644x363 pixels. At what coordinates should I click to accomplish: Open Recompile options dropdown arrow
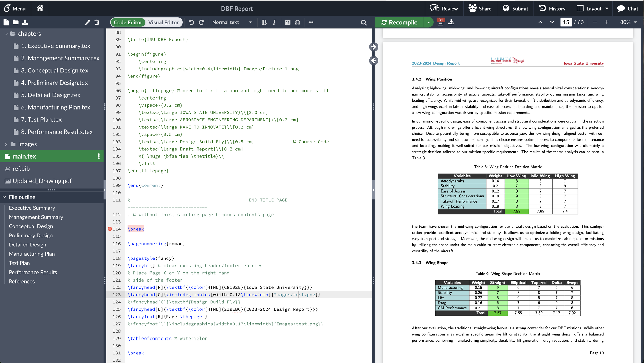pos(428,22)
